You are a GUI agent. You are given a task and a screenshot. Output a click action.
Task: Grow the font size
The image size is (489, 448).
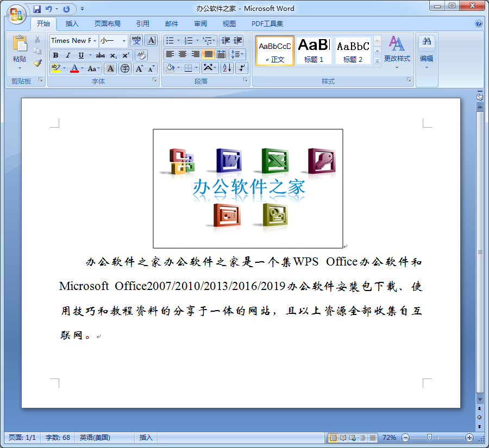pyautogui.click(x=139, y=68)
